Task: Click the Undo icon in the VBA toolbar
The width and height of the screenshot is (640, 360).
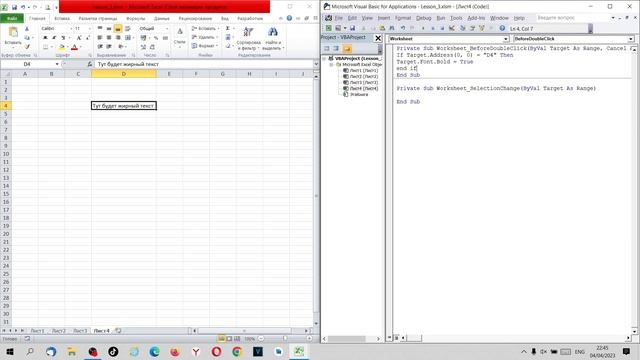Action: tap(403, 28)
